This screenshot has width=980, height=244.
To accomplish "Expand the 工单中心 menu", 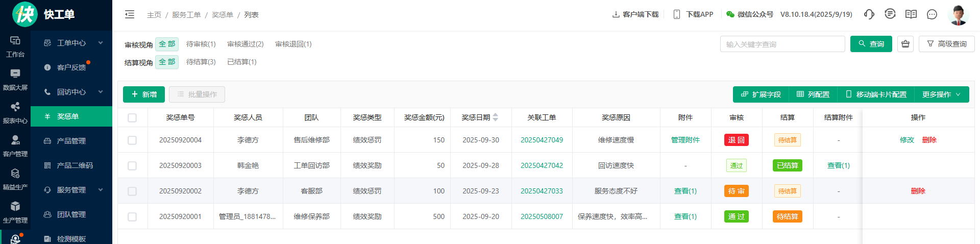I will (71, 43).
